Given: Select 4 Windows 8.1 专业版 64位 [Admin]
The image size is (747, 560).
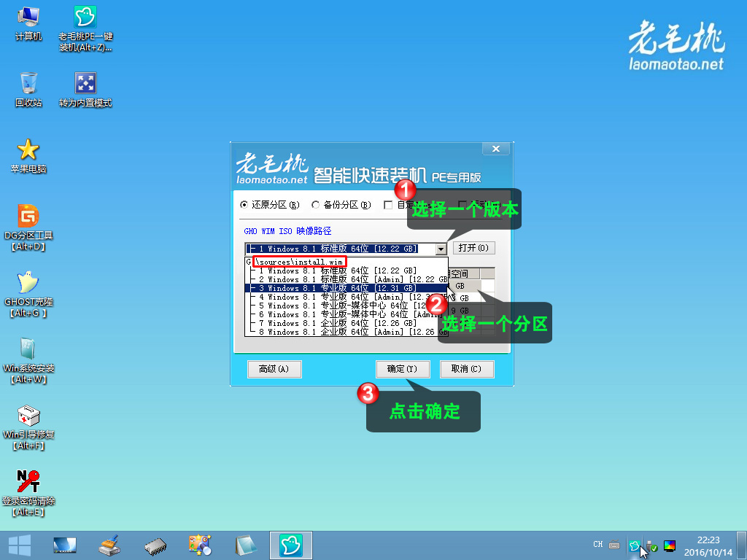Looking at the screenshot, I should [347, 297].
